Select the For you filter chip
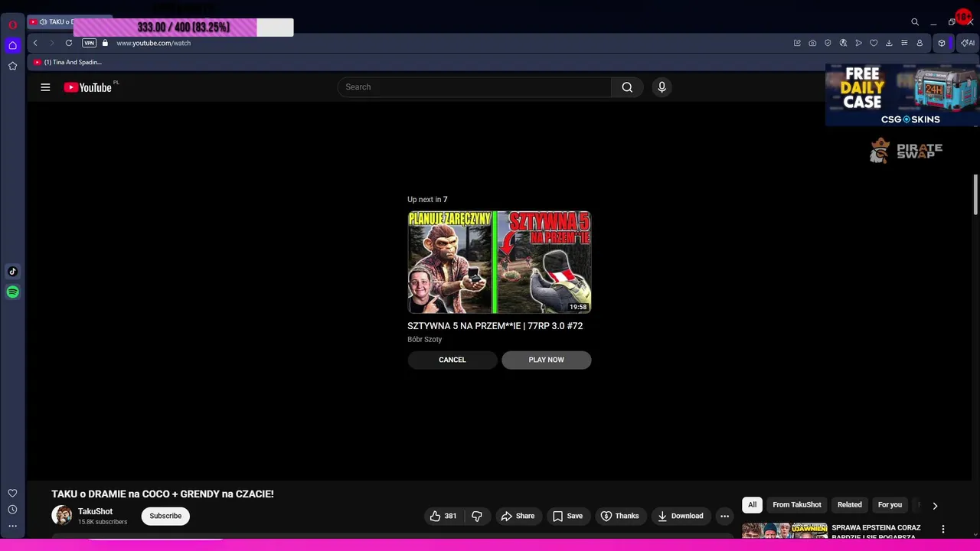This screenshot has height=551, width=980. point(890,505)
